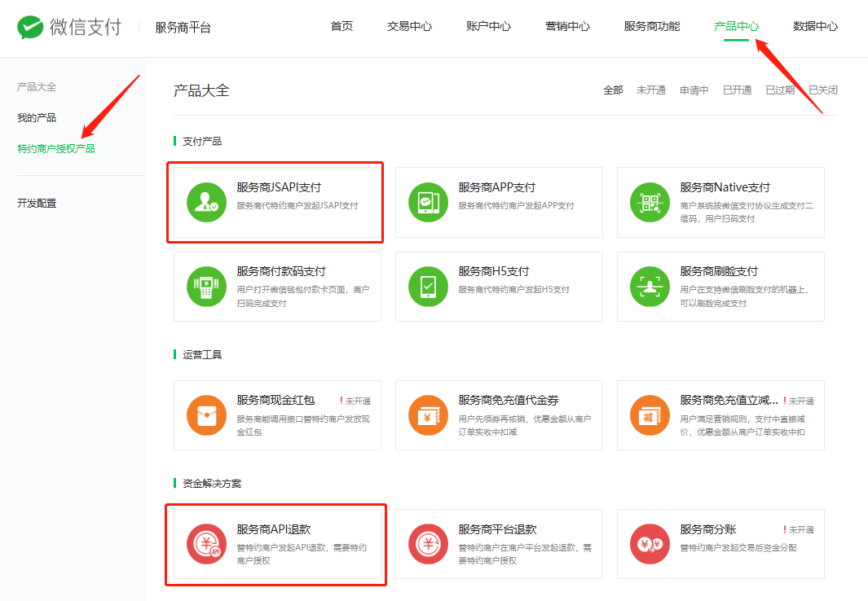Click the 服务商分账 split funds icon
Viewport: 868px width, 601px height.
coord(650,544)
